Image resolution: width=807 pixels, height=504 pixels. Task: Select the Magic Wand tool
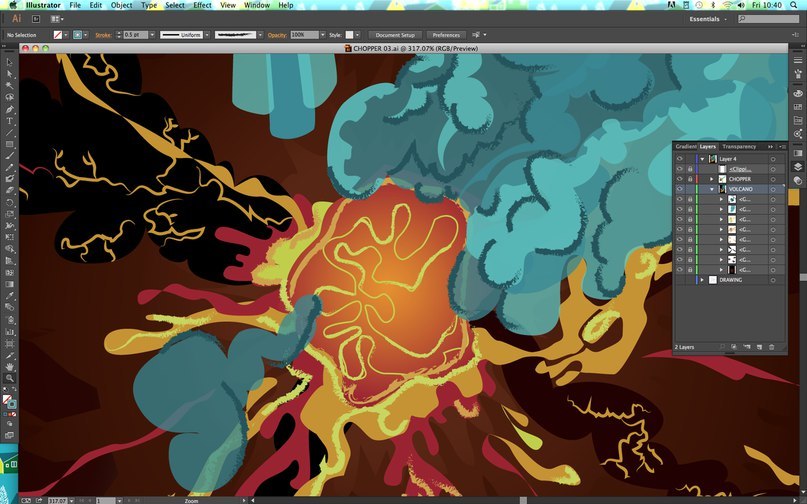tap(9, 85)
